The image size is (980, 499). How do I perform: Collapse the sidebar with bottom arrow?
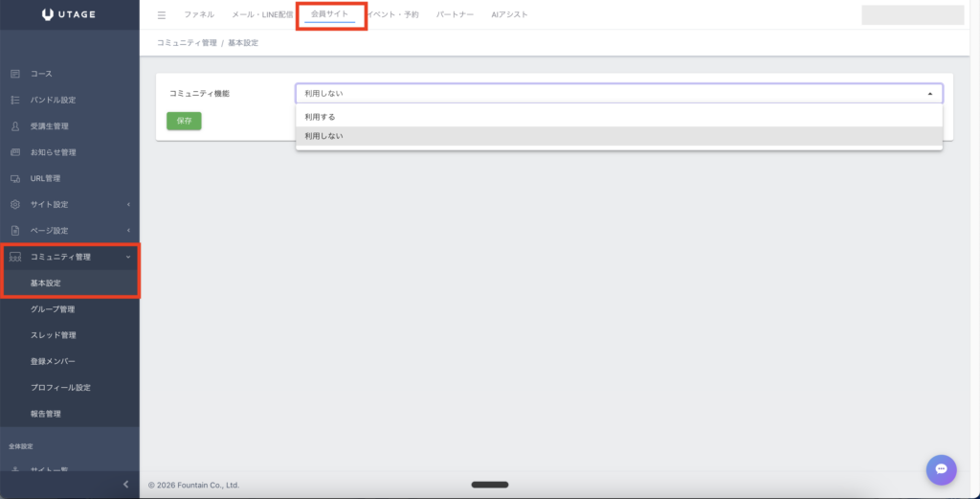click(x=125, y=484)
